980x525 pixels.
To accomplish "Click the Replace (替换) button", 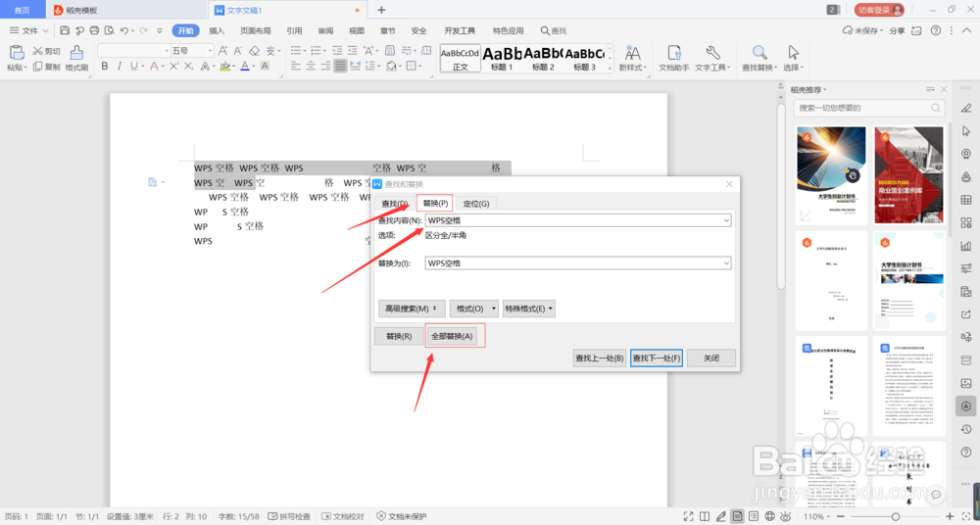I will pyautogui.click(x=399, y=336).
